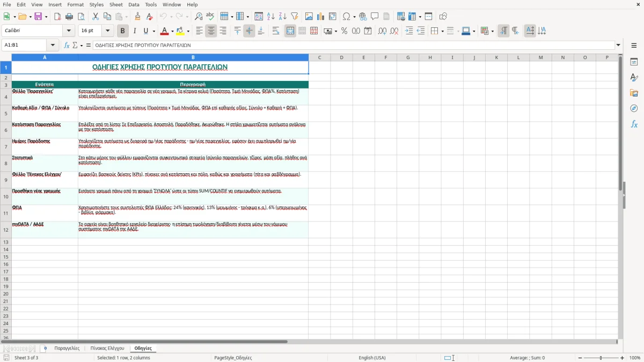Format cells as date
This screenshot has height=362, width=644.
(368, 31)
